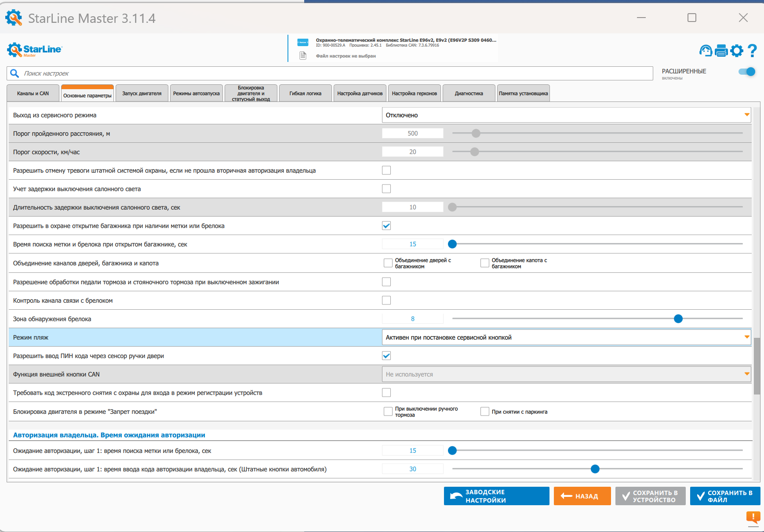Click the 'Время поиска метки и брелока' slider handle
Screen dimensions: 764x532
click(x=452, y=244)
